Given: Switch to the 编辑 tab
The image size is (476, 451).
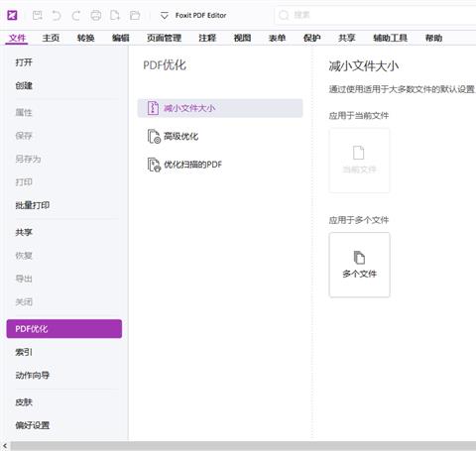Looking at the screenshot, I should (120, 38).
